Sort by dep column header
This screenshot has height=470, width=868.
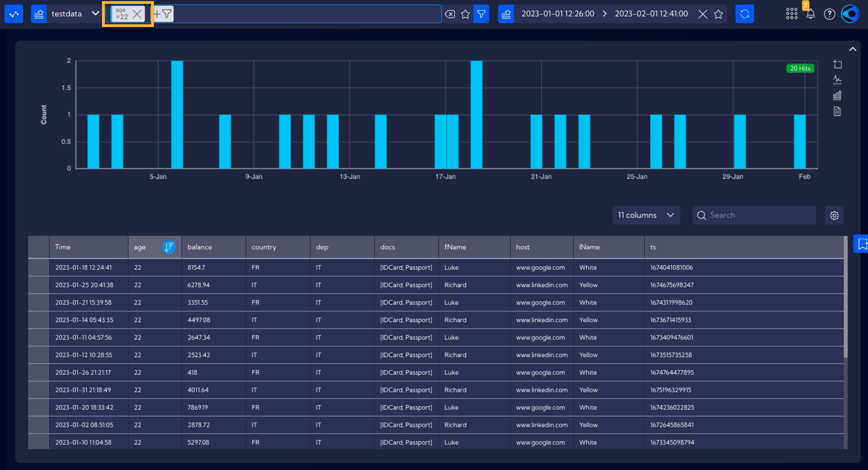pos(342,247)
